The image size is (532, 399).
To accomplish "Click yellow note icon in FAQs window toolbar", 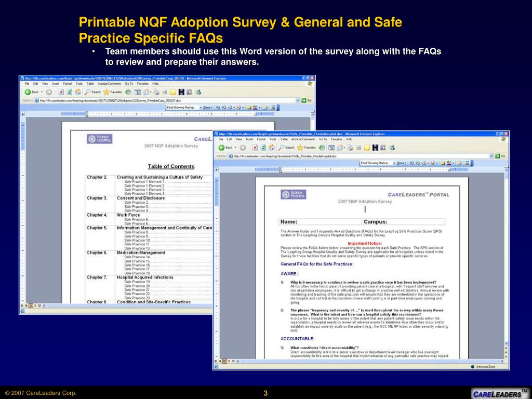I will coord(366,148).
